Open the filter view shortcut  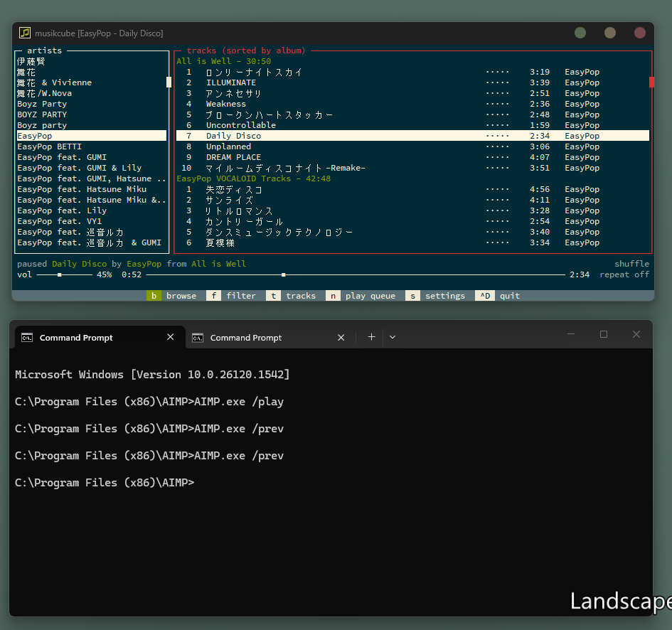pos(231,296)
